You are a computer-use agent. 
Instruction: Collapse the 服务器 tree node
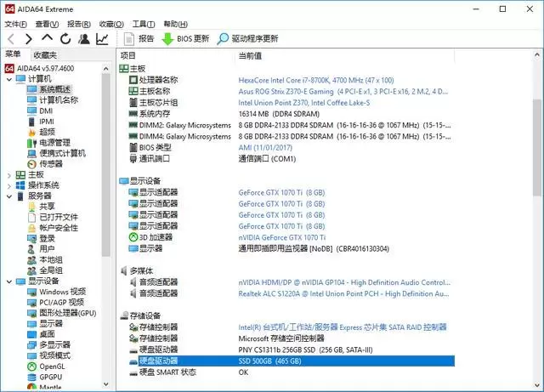coord(9,196)
